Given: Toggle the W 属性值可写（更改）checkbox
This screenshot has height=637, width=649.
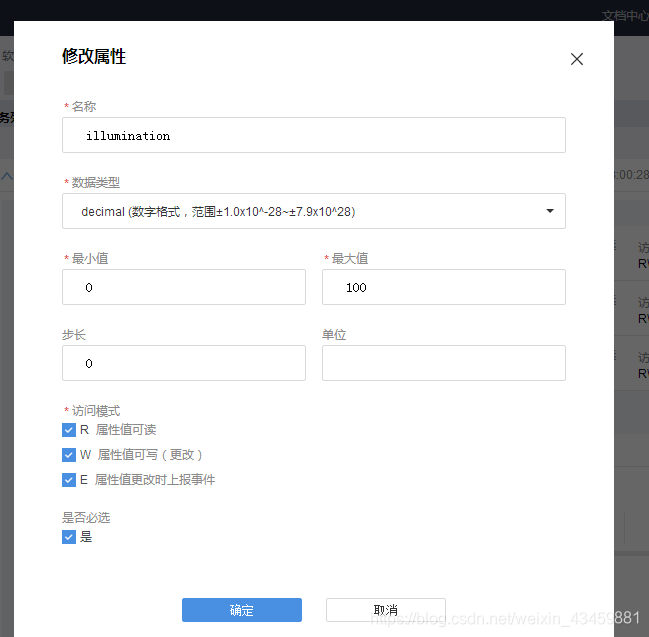Looking at the screenshot, I should [x=69, y=455].
